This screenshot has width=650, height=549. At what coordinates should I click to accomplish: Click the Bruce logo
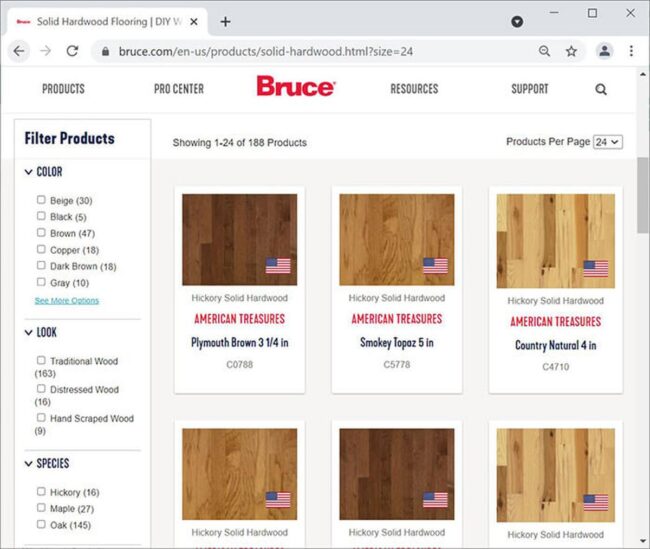pos(296,86)
